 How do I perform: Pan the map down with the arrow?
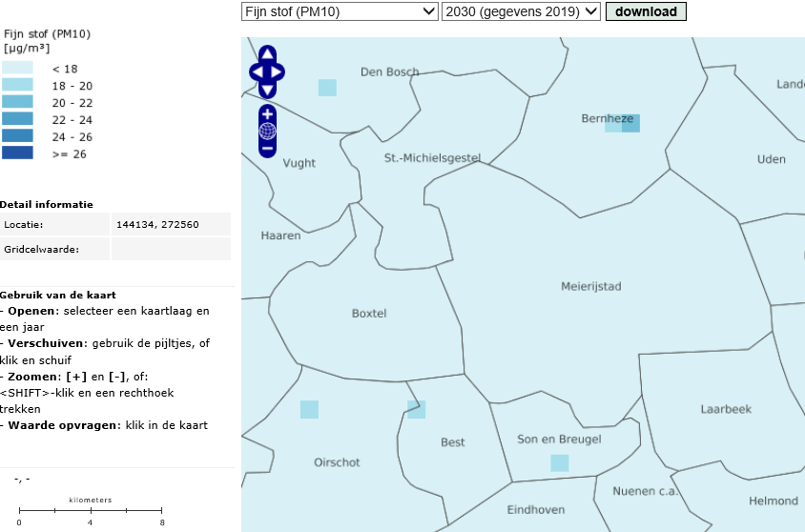click(x=268, y=89)
